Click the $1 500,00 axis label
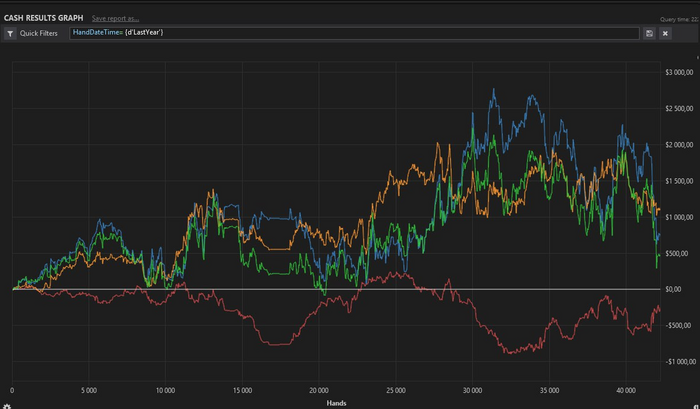 click(679, 181)
